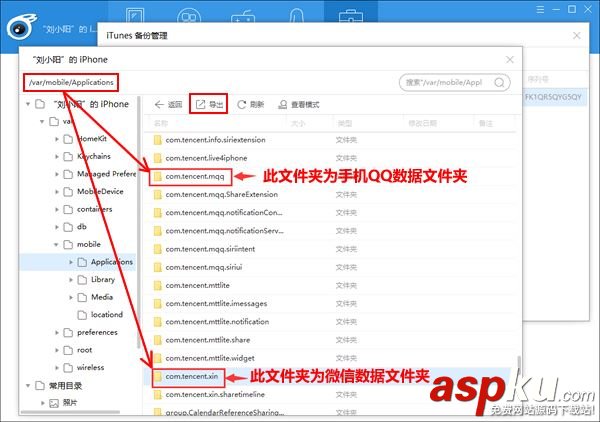Click folder icon of com.tencent.live4iphone
This screenshot has width=600, height=422.
(157, 158)
